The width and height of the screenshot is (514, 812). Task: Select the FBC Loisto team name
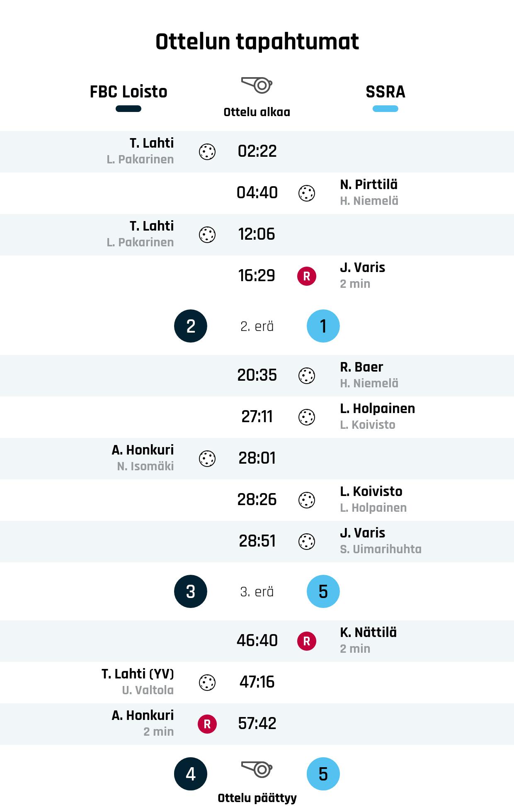coord(128,92)
